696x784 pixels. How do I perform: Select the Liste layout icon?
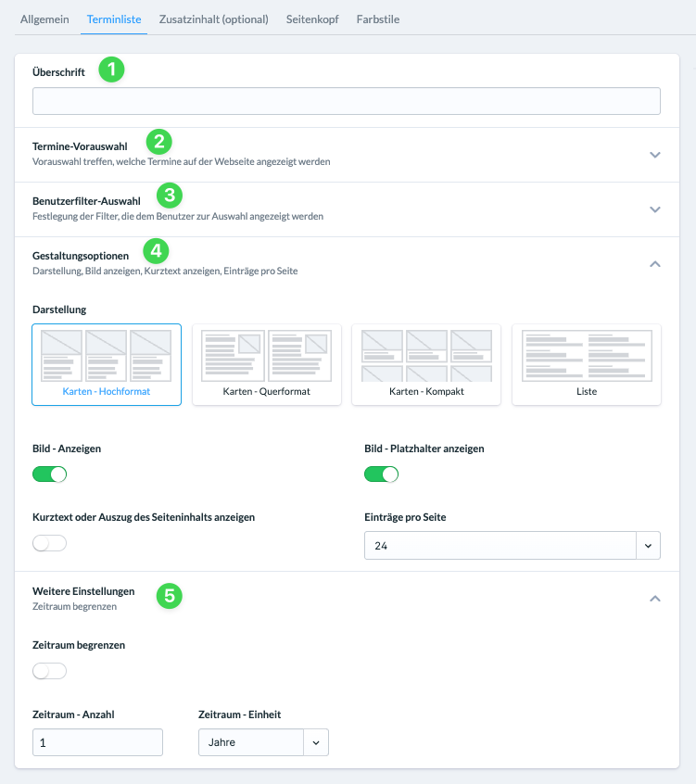pyautogui.click(x=587, y=364)
